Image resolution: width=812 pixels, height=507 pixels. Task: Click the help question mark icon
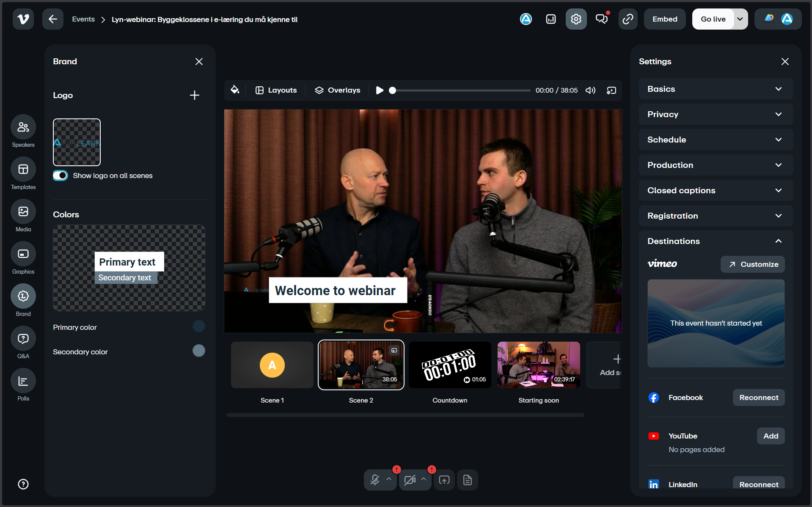pos(23,484)
